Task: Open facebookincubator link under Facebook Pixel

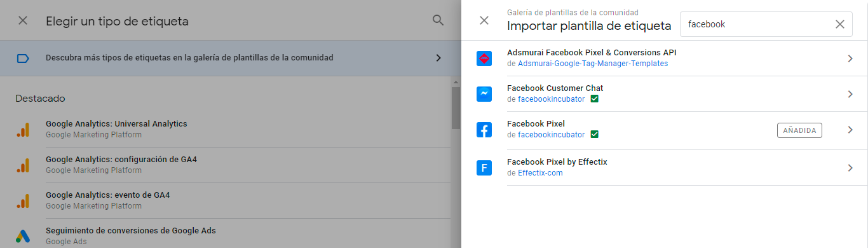Action: [551, 135]
